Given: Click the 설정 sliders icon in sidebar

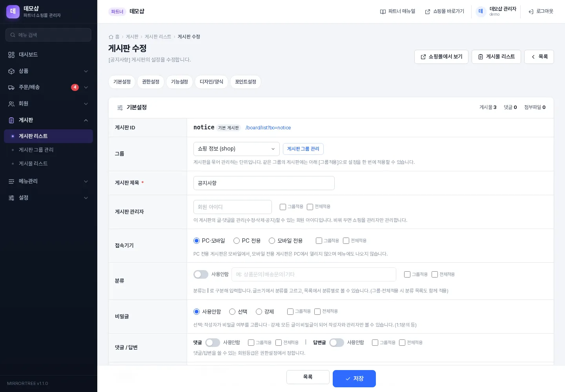Looking at the screenshot, I should pos(11,198).
